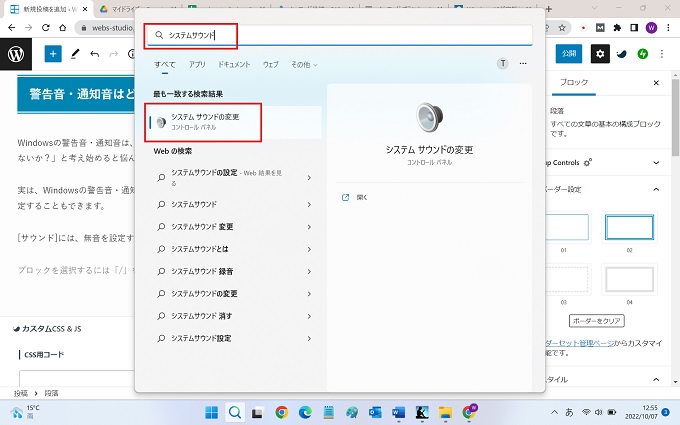
Task: Click the 段落 breadcrumb in editor footer
Action: [51, 393]
